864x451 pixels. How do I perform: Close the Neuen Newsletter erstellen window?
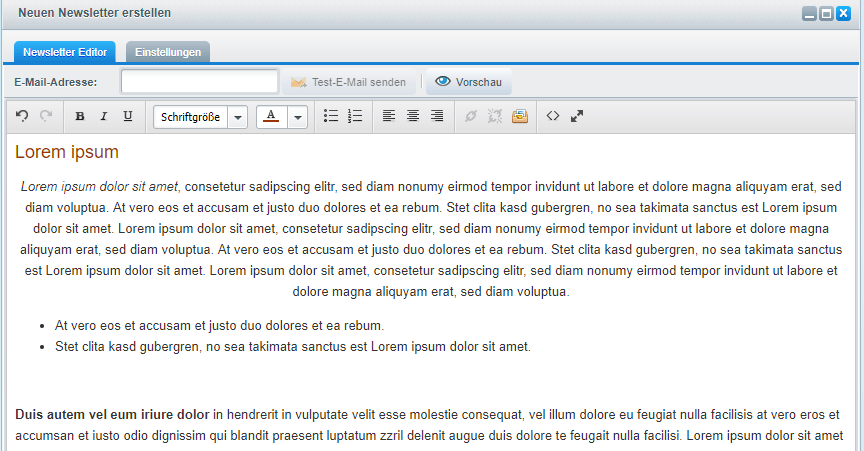tap(844, 14)
